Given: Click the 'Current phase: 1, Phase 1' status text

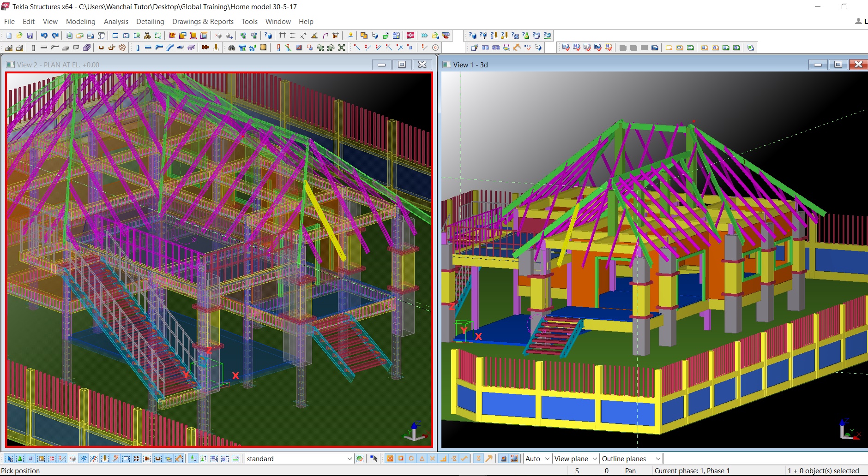Looking at the screenshot, I should click(692, 470).
